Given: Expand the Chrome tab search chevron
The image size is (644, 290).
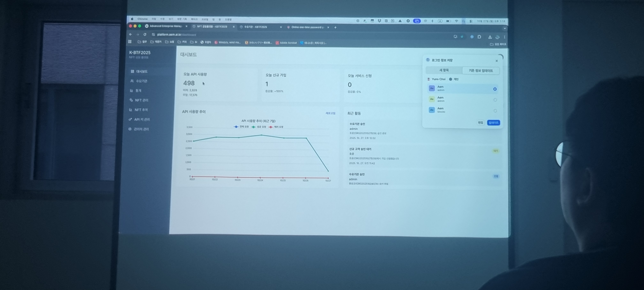Looking at the screenshot, I should pyautogui.click(x=505, y=28).
